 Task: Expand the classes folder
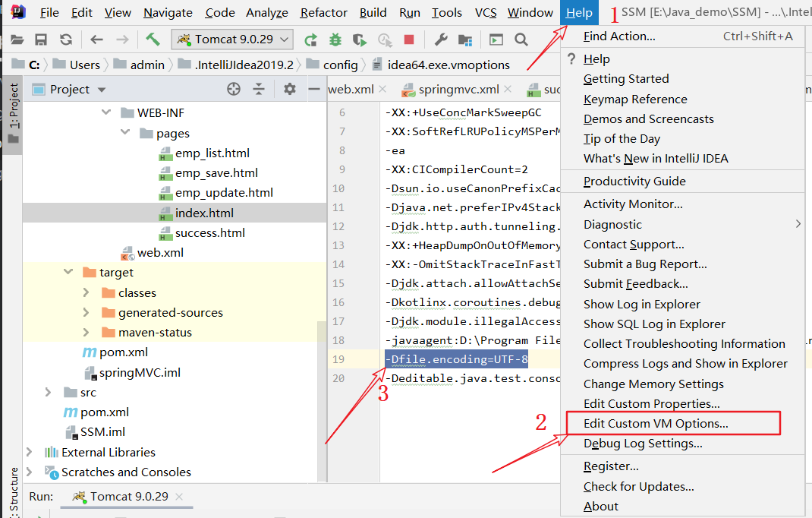coord(86,292)
